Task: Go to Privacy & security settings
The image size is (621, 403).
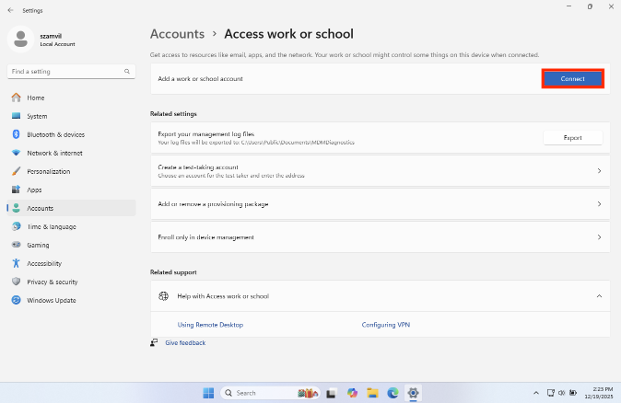Action: 52,282
